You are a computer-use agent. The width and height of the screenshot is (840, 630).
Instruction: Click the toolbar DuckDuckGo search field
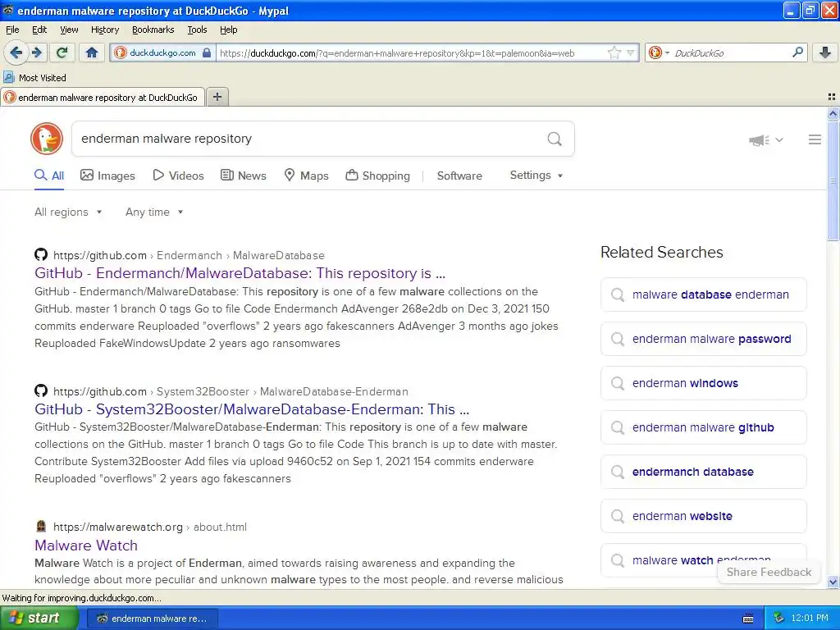click(731, 52)
